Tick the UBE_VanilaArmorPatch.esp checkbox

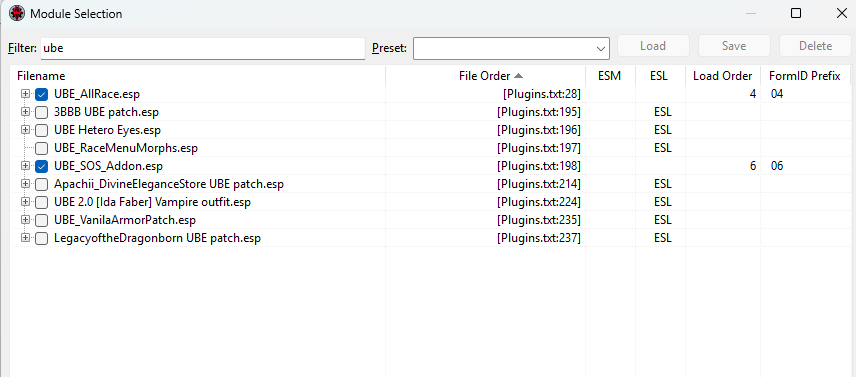click(41, 220)
